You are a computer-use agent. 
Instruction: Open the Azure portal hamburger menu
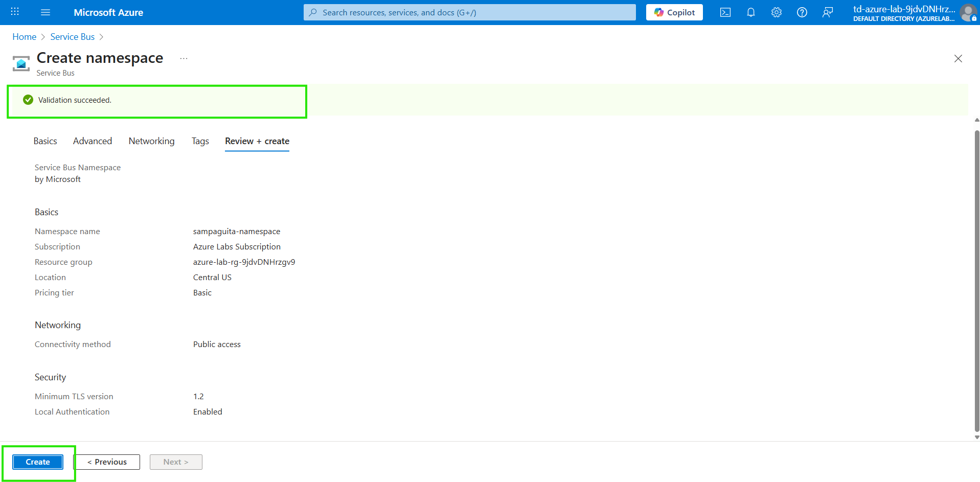[x=45, y=12]
